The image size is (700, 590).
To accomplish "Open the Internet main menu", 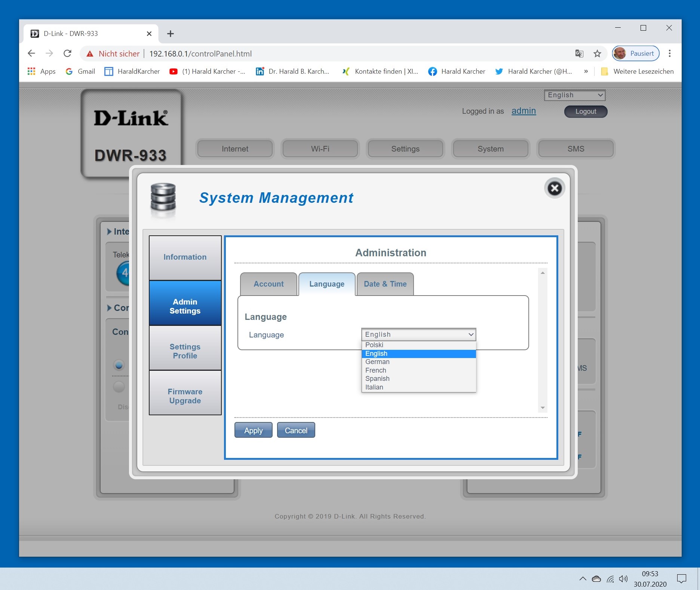I will pyautogui.click(x=235, y=149).
